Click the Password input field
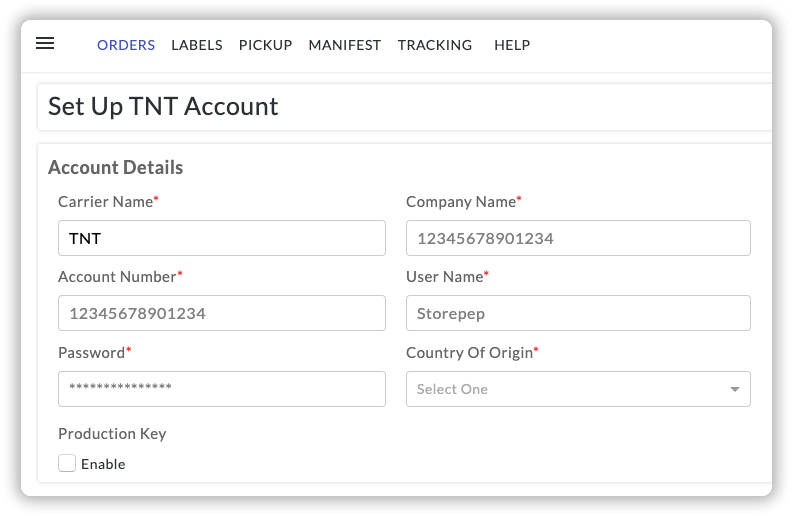Viewport: 793px width, 516px height. (x=222, y=389)
